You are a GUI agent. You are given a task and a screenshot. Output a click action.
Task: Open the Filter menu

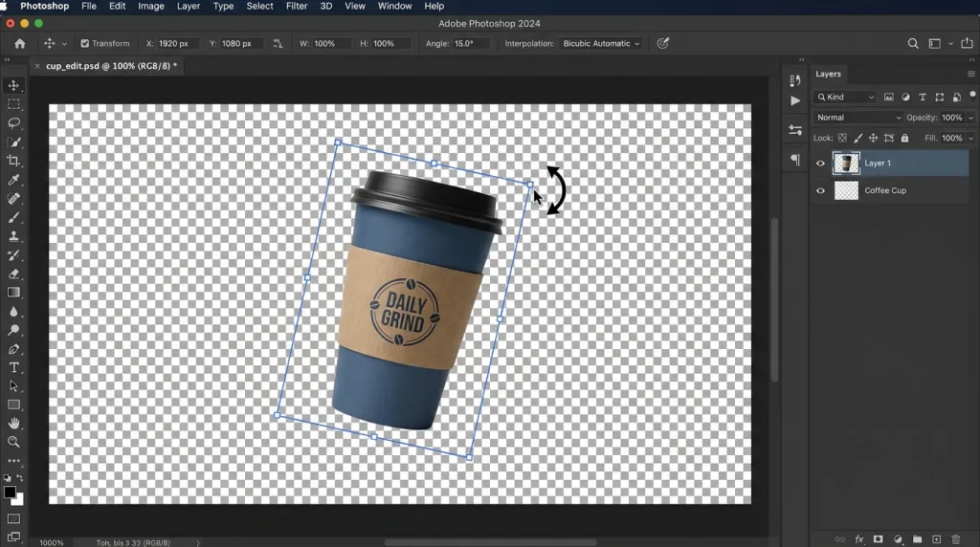coord(297,7)
